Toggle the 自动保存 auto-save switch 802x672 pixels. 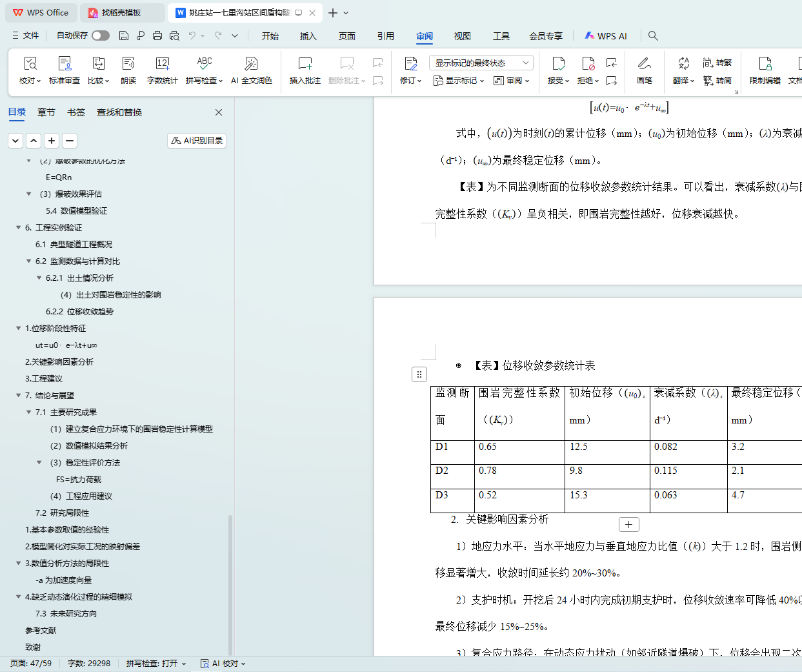tap(100, 36)
